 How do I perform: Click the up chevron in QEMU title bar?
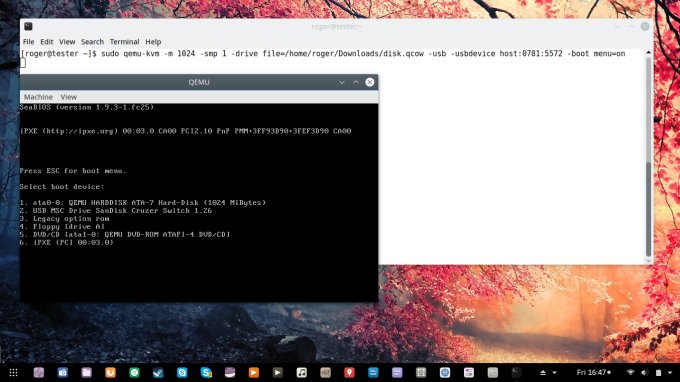(x=356, y=82)
